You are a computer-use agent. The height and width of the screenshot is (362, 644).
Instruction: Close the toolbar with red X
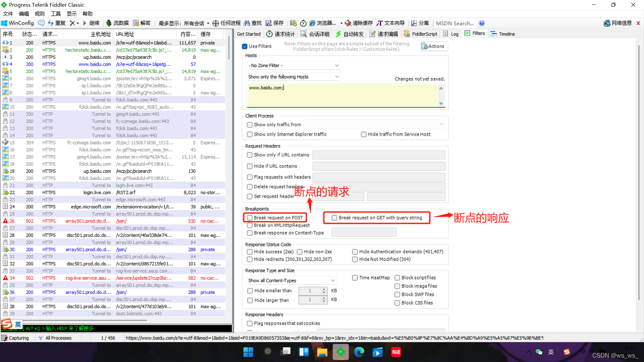tap(638, 23)
